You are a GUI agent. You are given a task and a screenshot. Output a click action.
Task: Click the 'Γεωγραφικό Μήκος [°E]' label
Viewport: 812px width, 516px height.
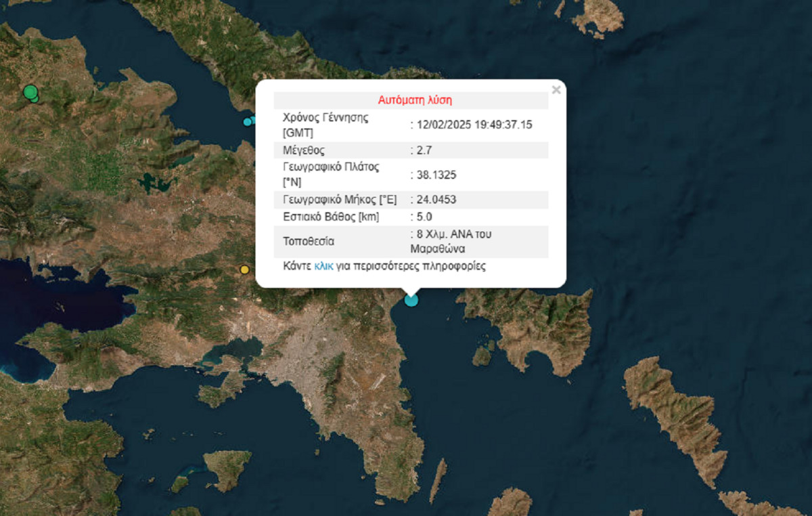point(339,200)
